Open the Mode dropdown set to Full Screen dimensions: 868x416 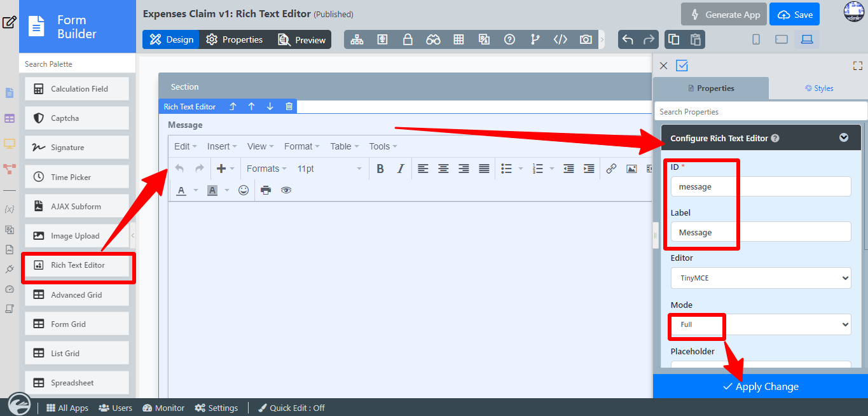761,324
